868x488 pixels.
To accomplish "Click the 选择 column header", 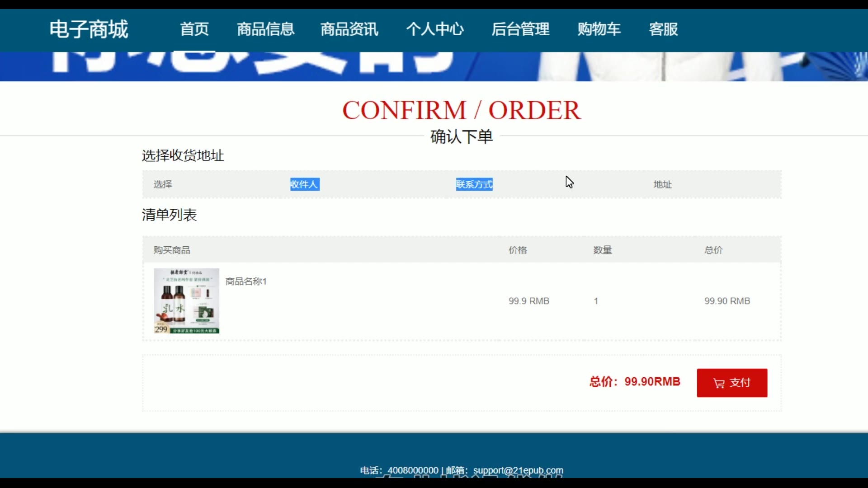I will point(163,184).
